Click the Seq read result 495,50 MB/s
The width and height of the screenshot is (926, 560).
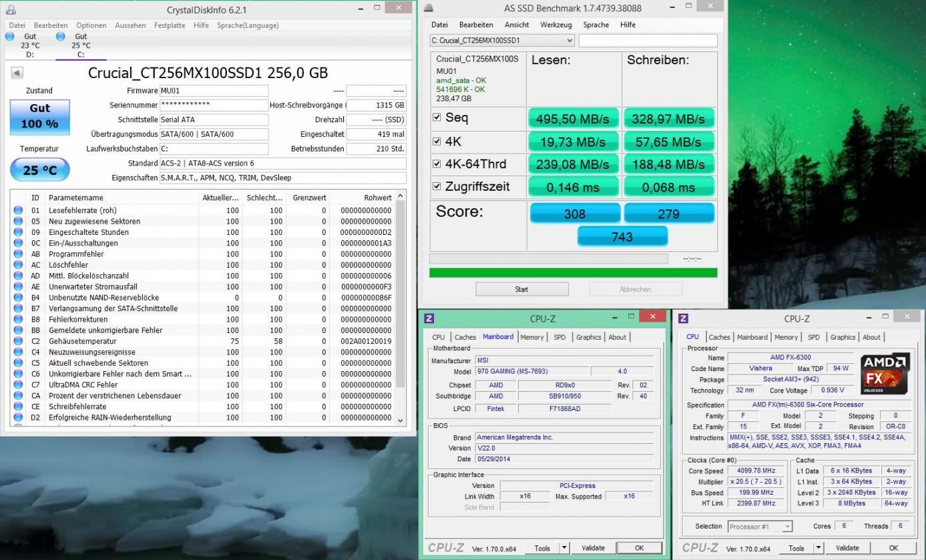[x=574, y=119]
